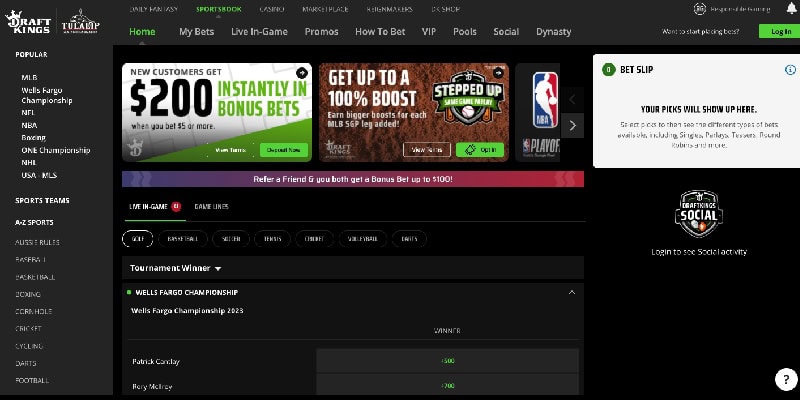Screen dimensions: 800x400
Task: Open the Marketplace product link
Action: pos(326,9)
